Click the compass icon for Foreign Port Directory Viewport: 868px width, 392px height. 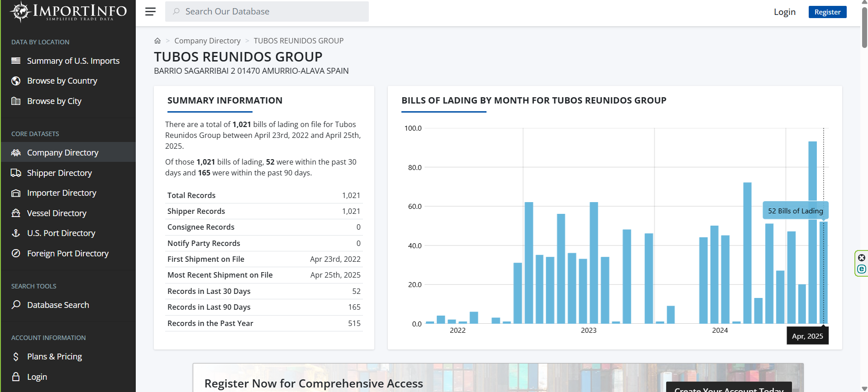tap(16, 253)
